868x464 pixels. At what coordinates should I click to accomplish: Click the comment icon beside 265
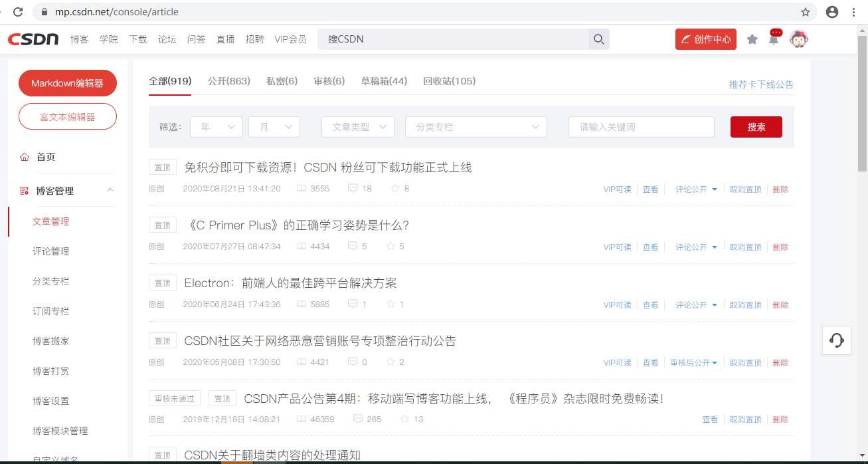click(x=358, y=419)
